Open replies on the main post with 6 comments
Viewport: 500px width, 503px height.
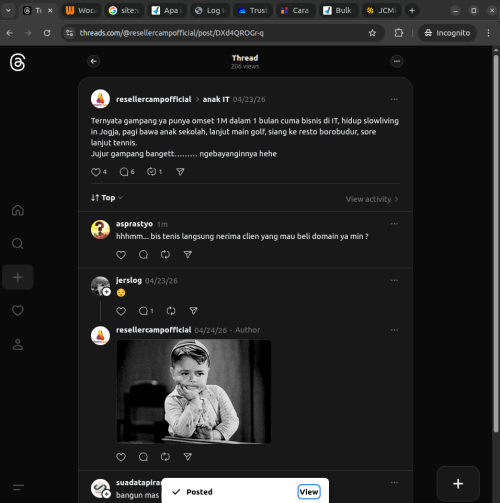[x=127, y=172]
